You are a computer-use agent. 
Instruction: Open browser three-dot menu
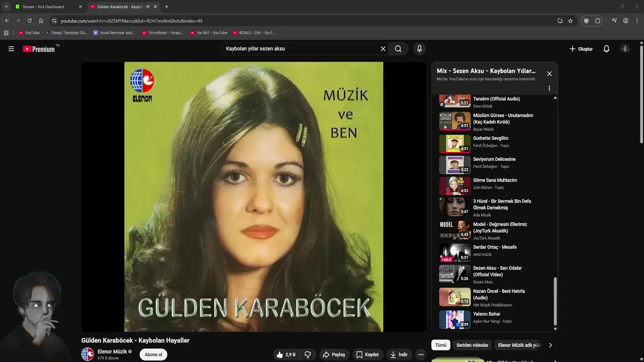[x=637, y=21]
